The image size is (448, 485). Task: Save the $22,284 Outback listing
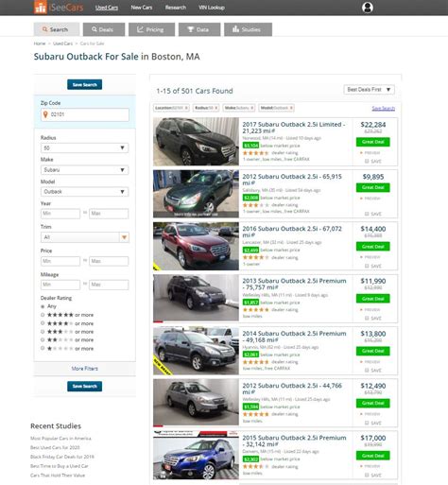[x=373, y=162]
